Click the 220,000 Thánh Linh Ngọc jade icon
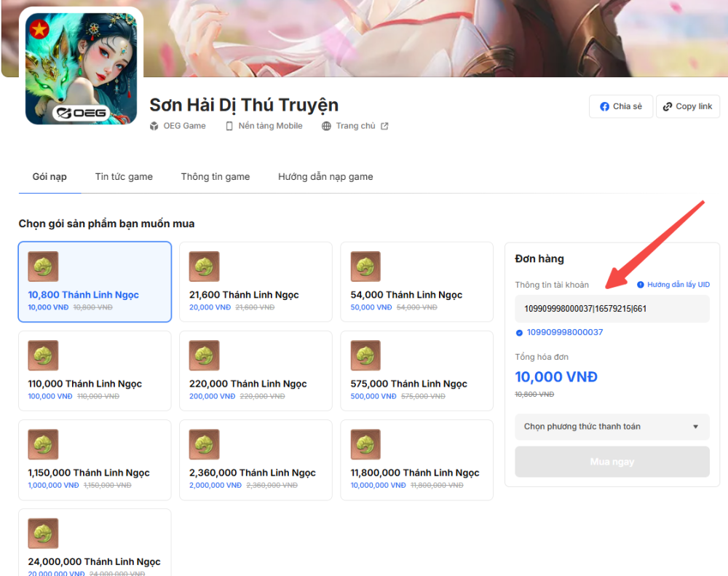Viewport: 728px width, 576px height. (204, 355)
